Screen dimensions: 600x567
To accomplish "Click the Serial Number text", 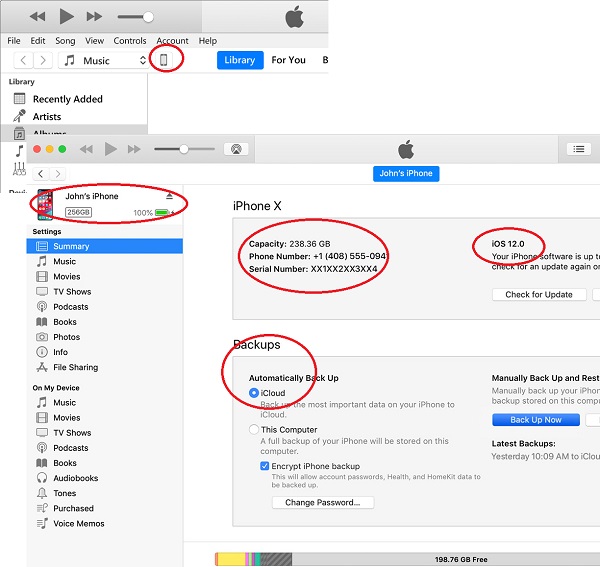I will click(313, 269).
